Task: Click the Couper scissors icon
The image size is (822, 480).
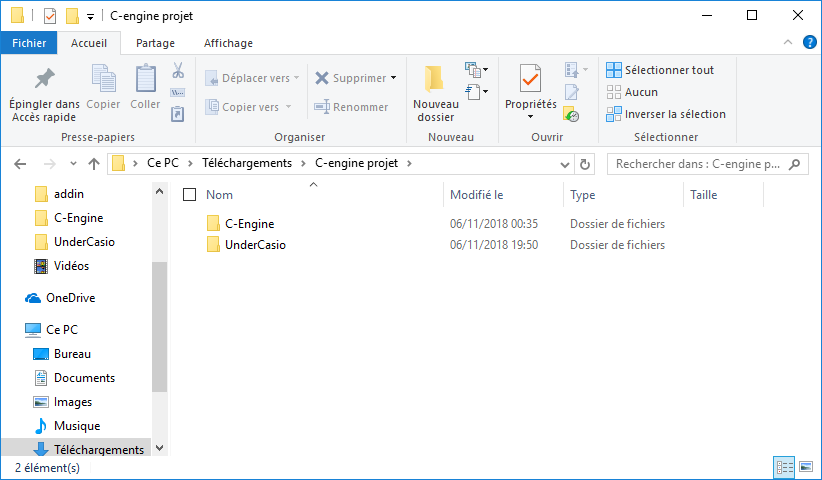Action: (x=178, y=70)
